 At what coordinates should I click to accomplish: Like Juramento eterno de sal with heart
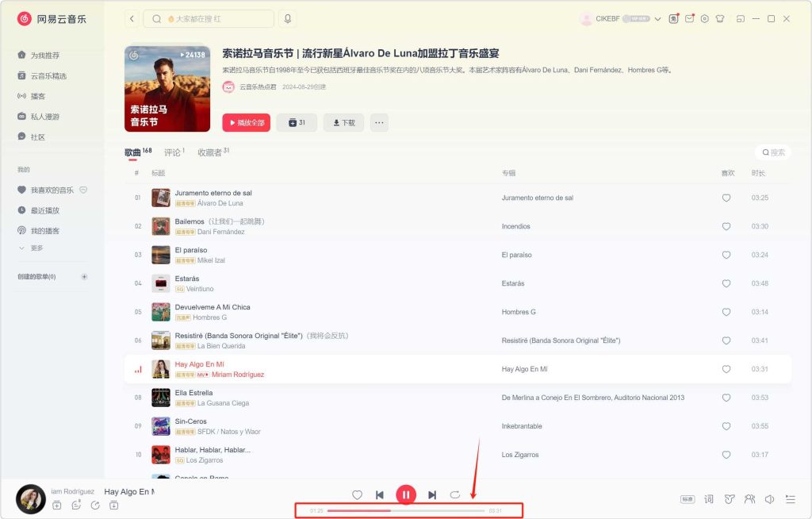pos(726,198)
